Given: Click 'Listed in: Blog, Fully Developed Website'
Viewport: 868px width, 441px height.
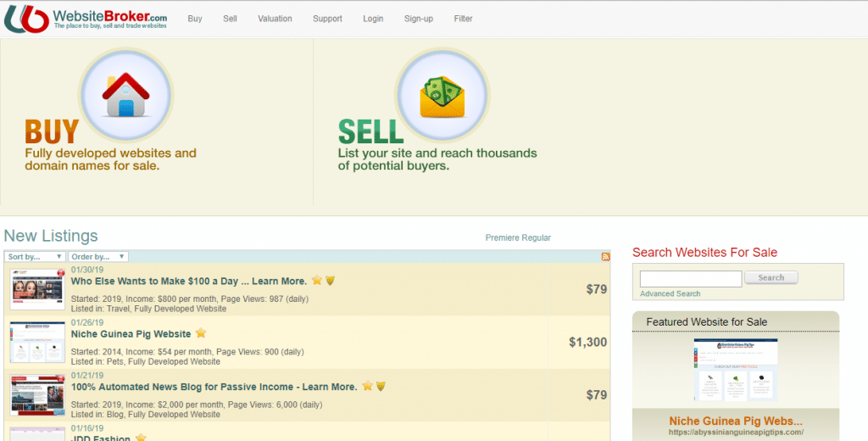Looking at the screenshot, I should [146, 414].
